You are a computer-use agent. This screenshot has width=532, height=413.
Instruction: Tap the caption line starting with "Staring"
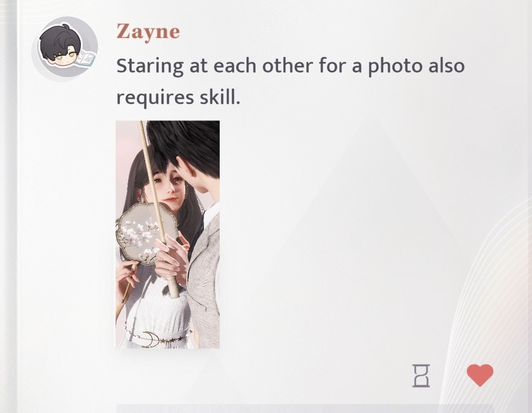pyautogui.click(x=291, y=66)
